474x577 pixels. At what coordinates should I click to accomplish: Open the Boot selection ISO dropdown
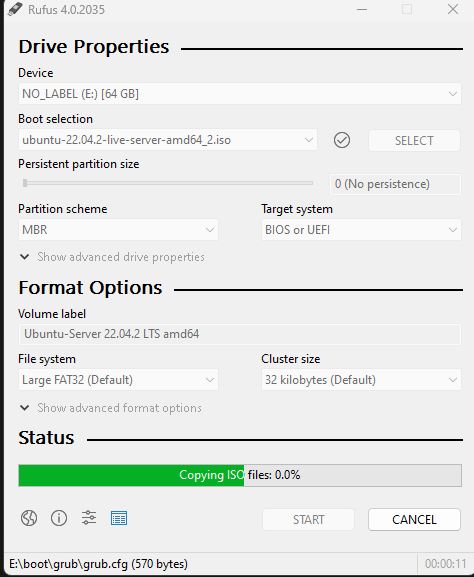click(x=168, y=140)
